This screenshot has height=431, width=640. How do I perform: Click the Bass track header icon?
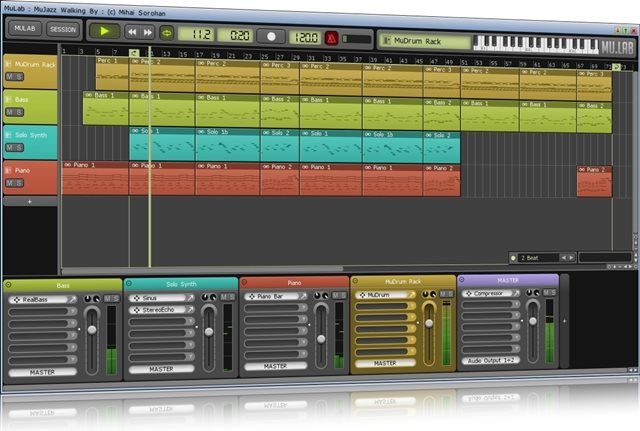pos(8,99)
